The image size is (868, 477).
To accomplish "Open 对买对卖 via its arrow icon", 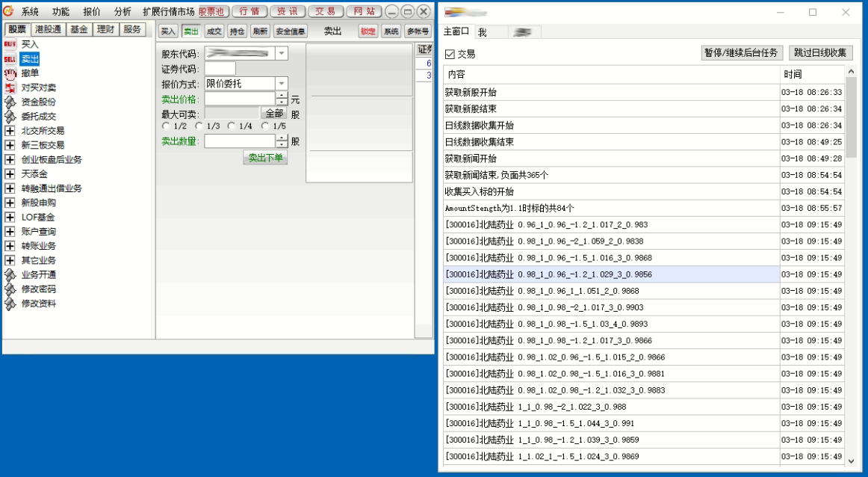I will (10, 87).
